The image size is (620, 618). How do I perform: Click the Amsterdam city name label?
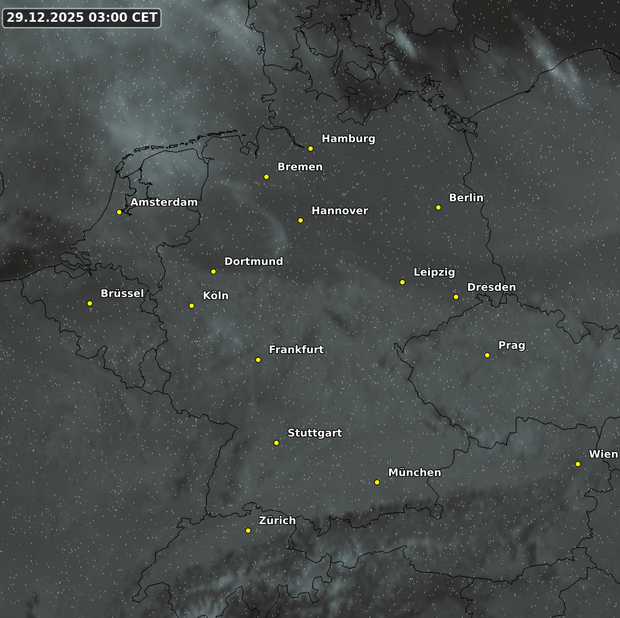point(164,202)
